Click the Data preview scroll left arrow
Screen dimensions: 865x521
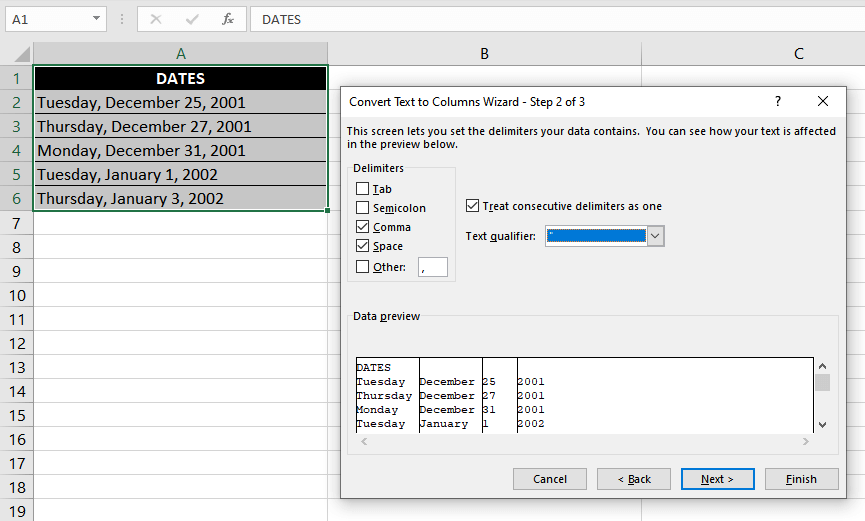364,442
